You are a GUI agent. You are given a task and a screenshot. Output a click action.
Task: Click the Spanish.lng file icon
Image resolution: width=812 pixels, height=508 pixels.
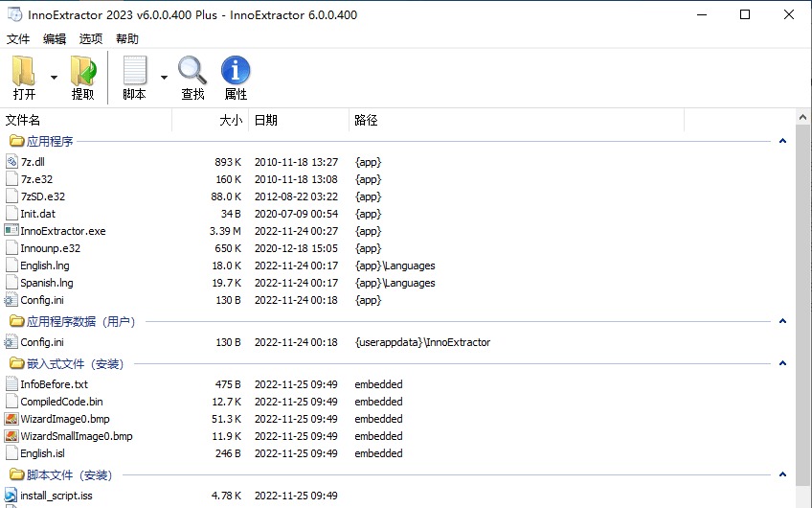pyautogui.click(x=11, y=283)
